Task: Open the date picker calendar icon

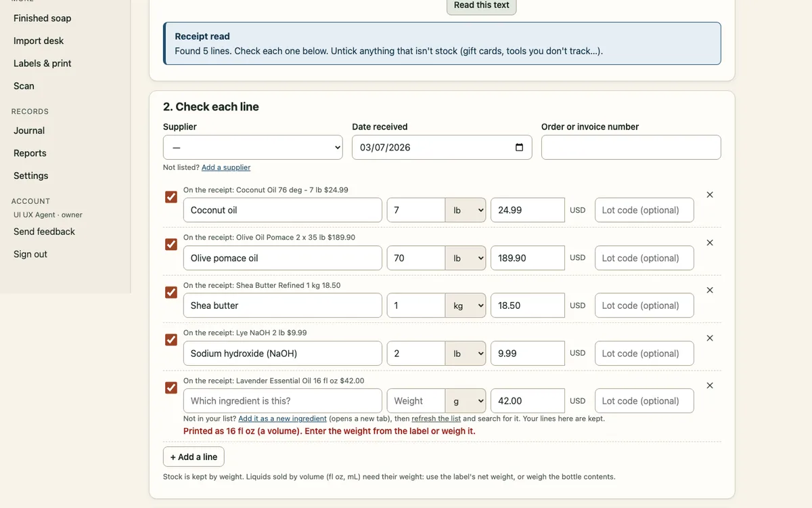Action: 519,148
